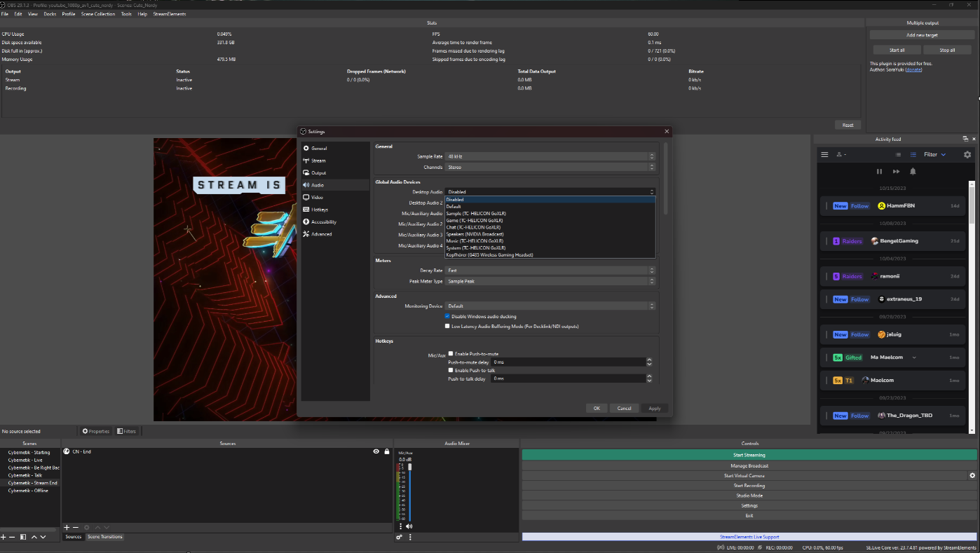Click the Settings dialog vertical scrollbar
The image size is (980, 553).
(x=665, y=179)
